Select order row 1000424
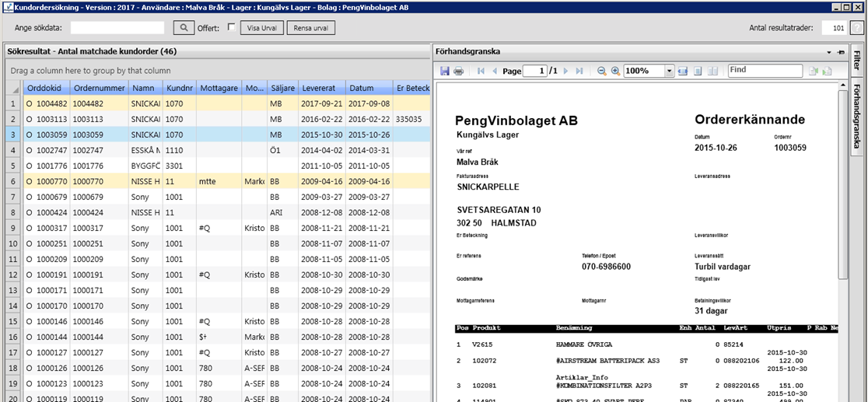Screen dimensions: 868x402 coord(227,212)
